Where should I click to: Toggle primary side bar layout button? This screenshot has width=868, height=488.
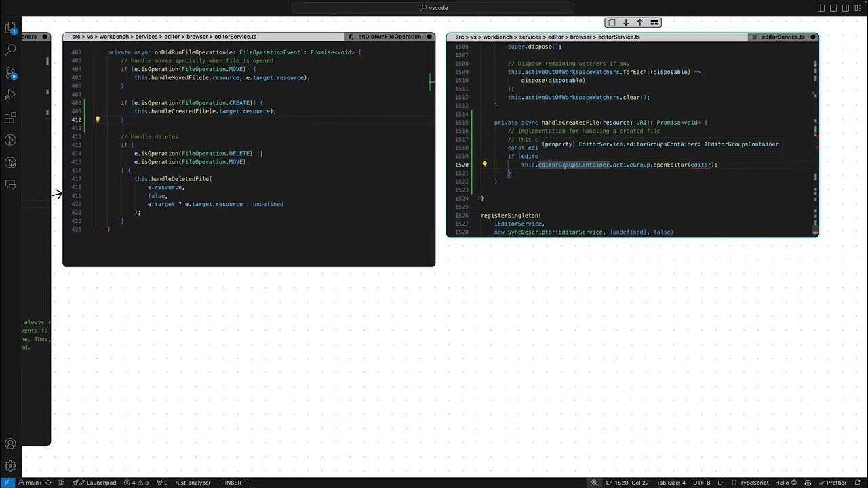click(x=821, y=8)
